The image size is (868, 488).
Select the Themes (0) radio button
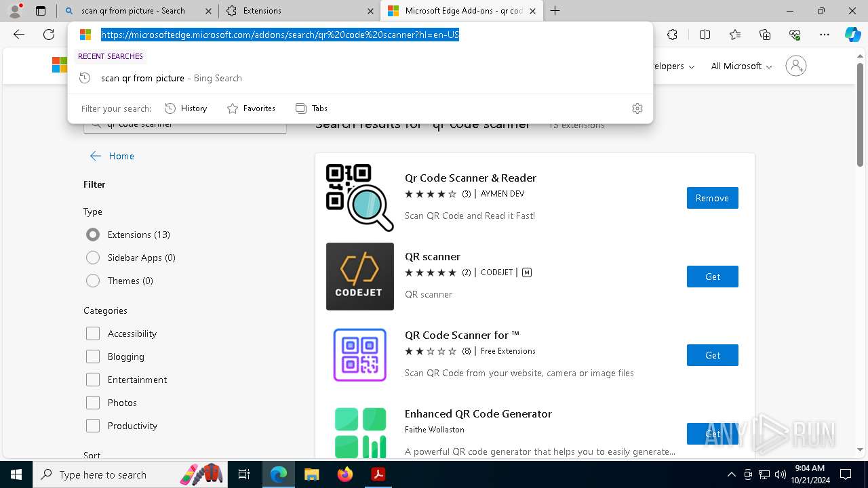tap(93, 281)
